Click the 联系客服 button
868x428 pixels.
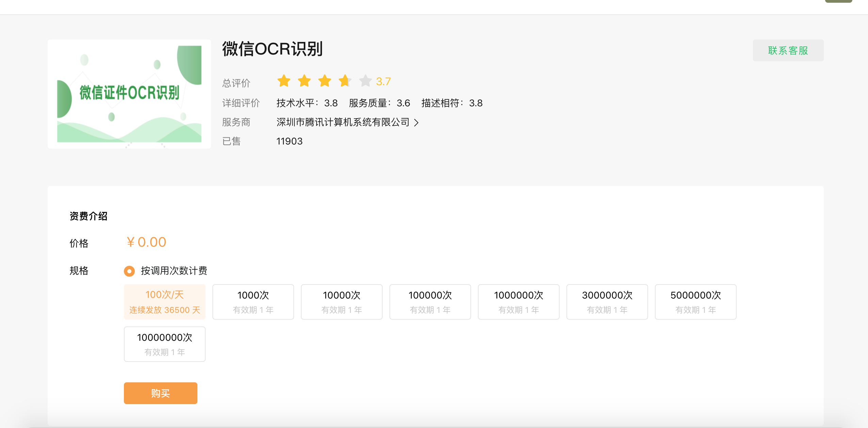(x=788, y=50)
